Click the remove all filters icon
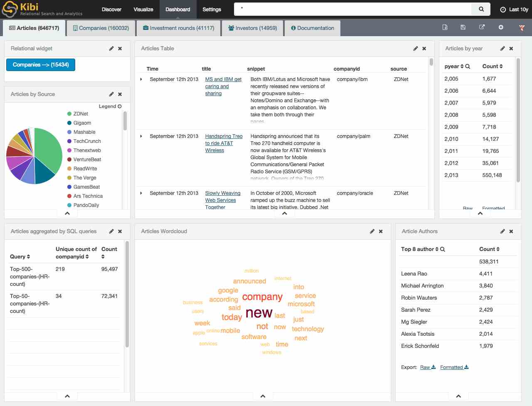The image size is (532, 406). pos(522,28)
